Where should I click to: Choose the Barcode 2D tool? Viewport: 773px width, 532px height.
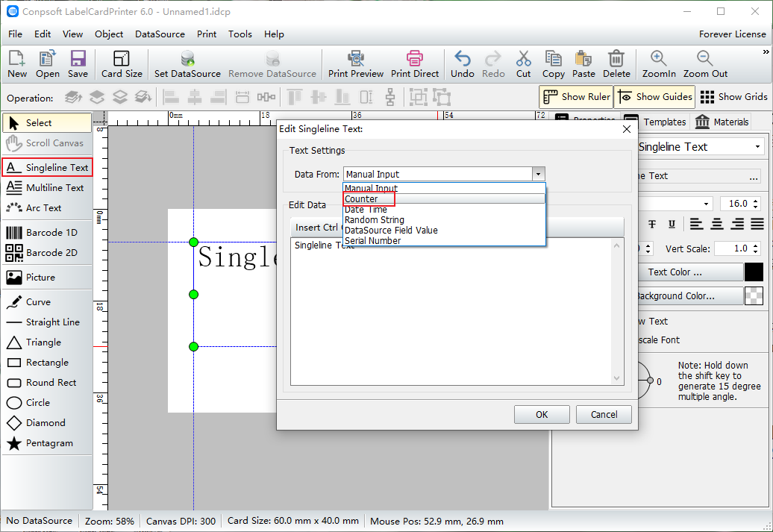(47, 252)
